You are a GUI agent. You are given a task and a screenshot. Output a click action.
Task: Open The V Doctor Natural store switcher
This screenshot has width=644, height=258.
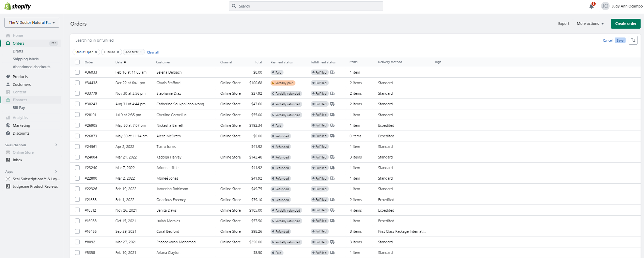click(x=32, y=22)
